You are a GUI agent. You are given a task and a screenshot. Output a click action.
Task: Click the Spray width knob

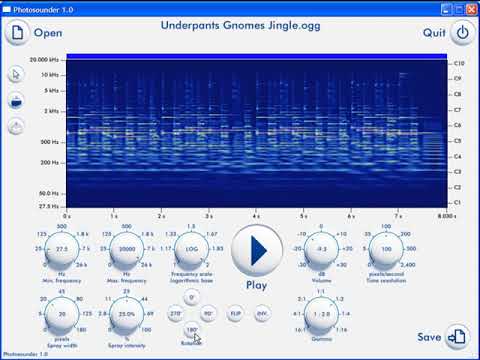click(62, 314)
